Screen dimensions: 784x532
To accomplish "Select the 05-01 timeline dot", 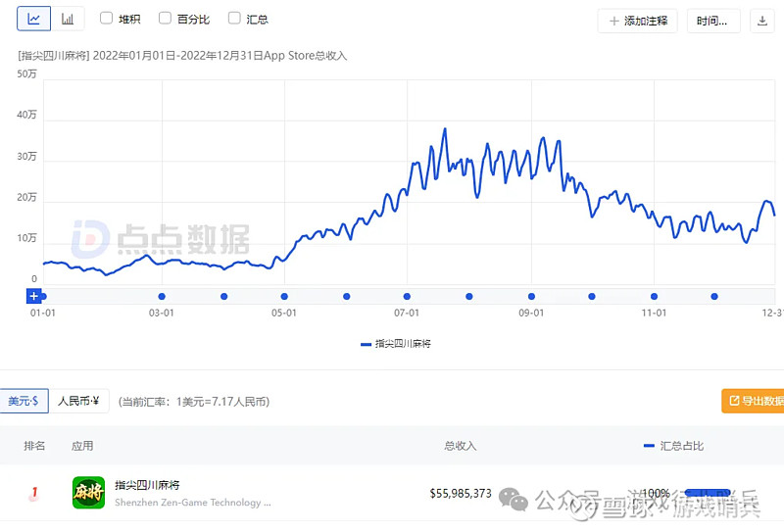I will pyautogui.click(x=284, y=297).
